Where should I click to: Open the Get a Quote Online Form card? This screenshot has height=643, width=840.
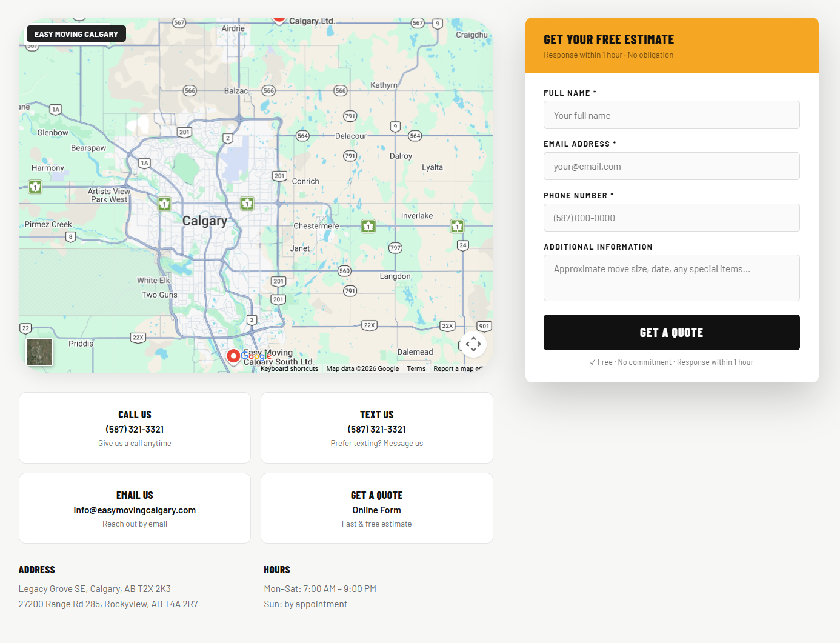click(377, 508)
